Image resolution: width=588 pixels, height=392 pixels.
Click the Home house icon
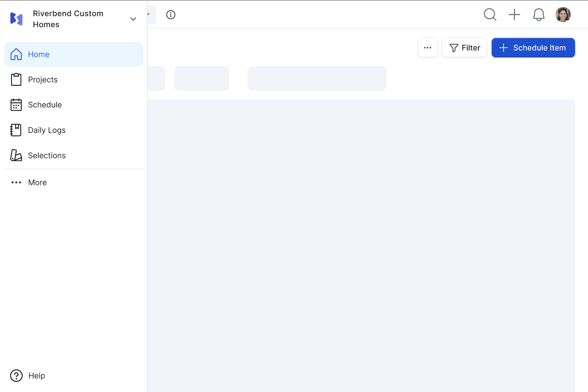(x=16, y=54)
